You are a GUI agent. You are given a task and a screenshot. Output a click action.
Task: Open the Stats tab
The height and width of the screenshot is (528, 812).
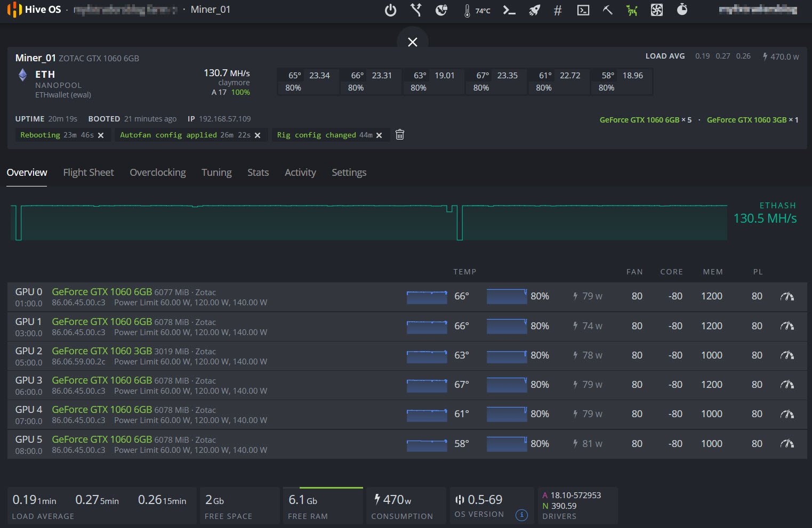tap(258, 172)
